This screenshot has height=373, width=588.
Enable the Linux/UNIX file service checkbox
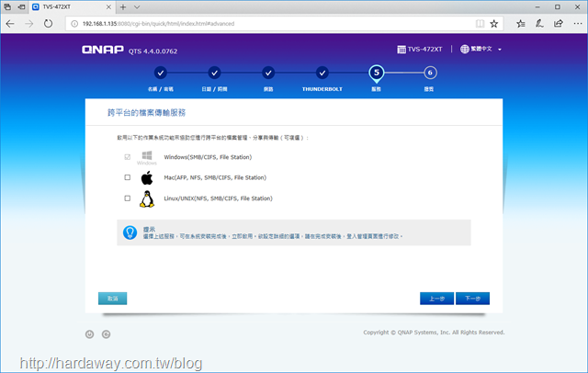(128, 198)
